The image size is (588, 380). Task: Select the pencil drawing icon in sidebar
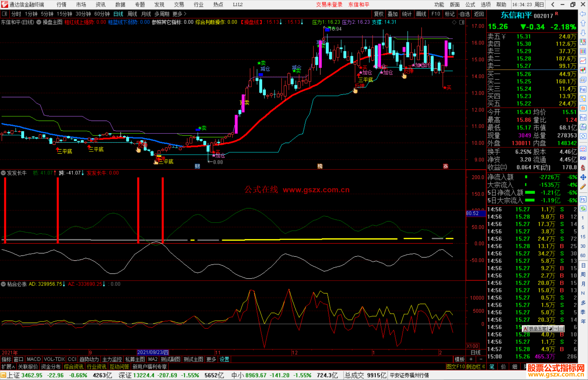[583, 187]
